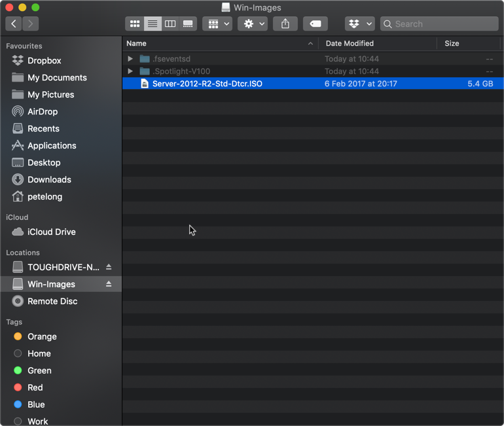The width and height of the screenshot is (504, 426).
Task: Open My Pictures in the sidebar
Action: pyautogui.click(x=61, y=94)
